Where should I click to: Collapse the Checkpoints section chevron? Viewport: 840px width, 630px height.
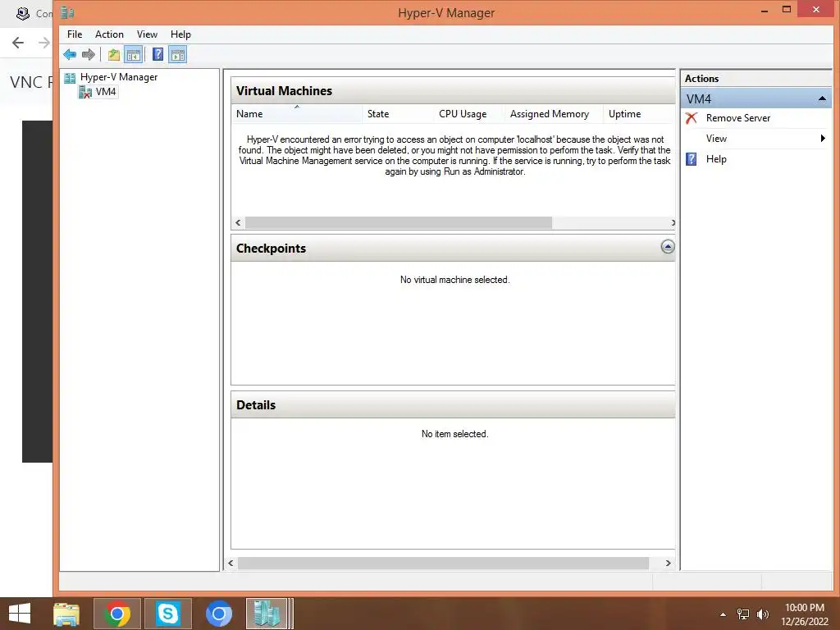(668, 246)
